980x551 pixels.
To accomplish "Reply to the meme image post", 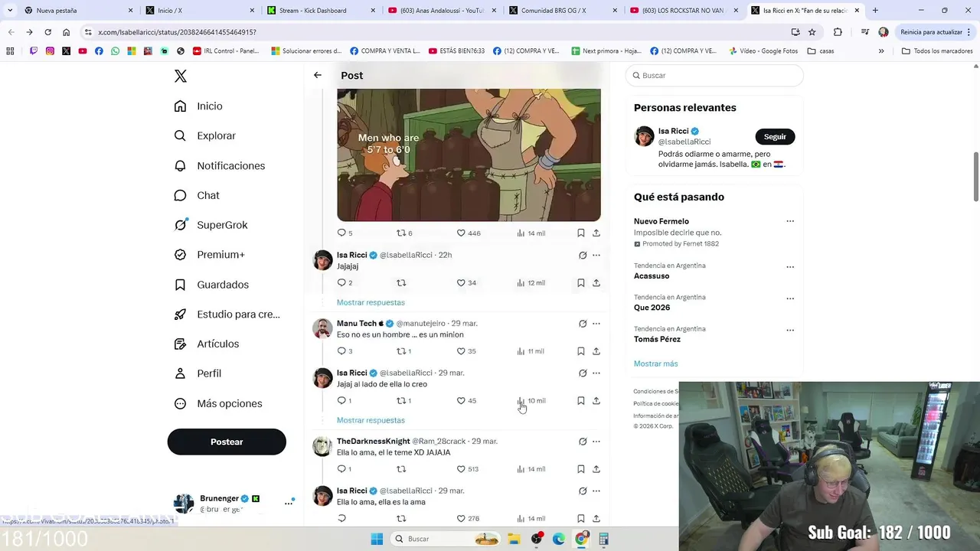I will pyautogui.click(x=345, y=233).
